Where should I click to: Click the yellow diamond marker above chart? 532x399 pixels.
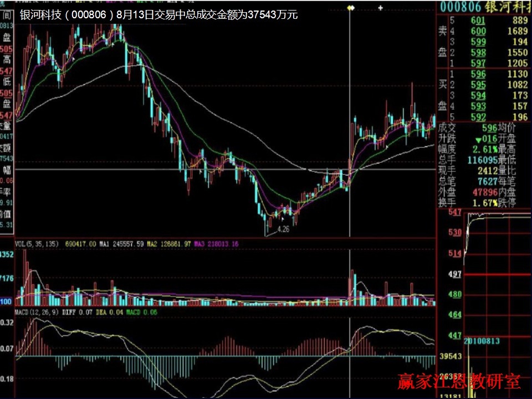[x=350, y=8]
